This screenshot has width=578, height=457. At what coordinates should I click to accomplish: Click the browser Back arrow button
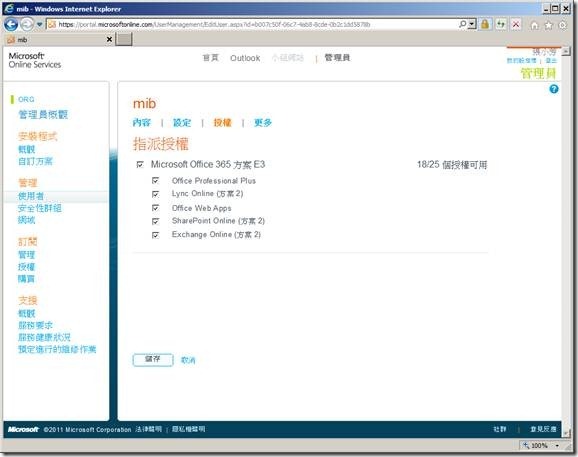[11, 24]
